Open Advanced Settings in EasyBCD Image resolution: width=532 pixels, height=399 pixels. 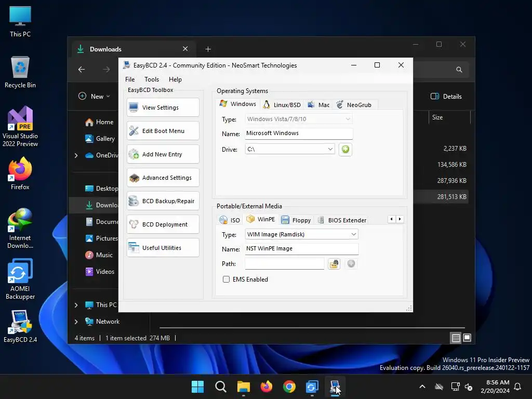[x=163, y=178]
